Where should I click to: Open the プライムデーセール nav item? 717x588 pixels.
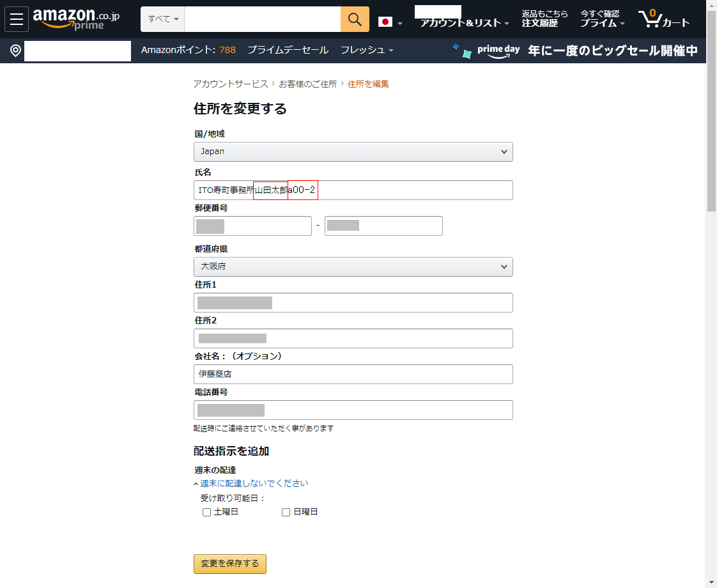pos(288,50)
